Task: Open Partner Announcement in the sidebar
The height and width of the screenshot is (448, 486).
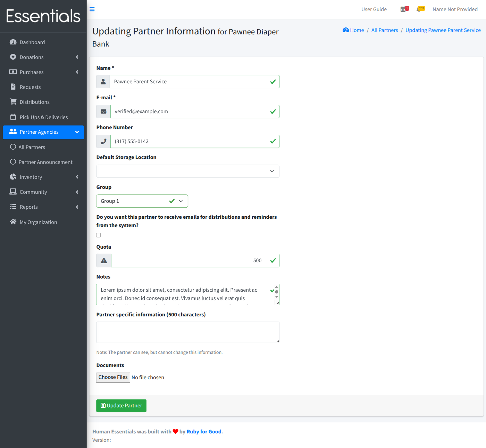Action: coord(43,162)
